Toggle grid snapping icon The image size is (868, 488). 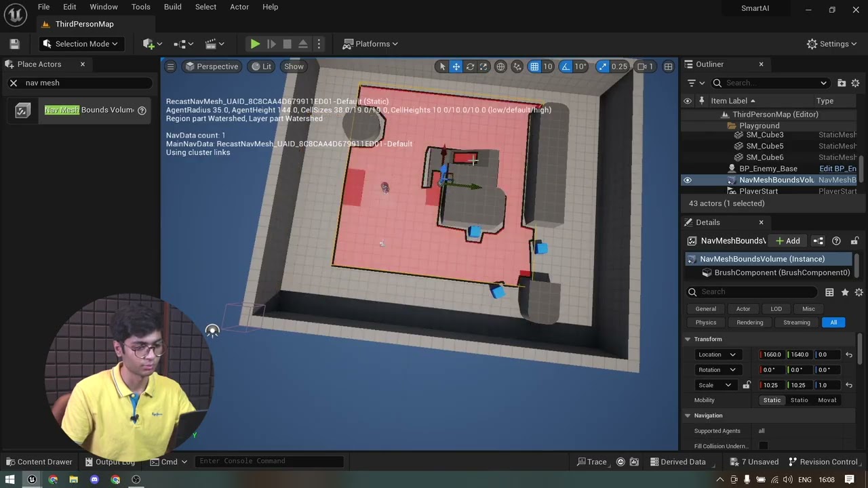(x=534, y=66)
